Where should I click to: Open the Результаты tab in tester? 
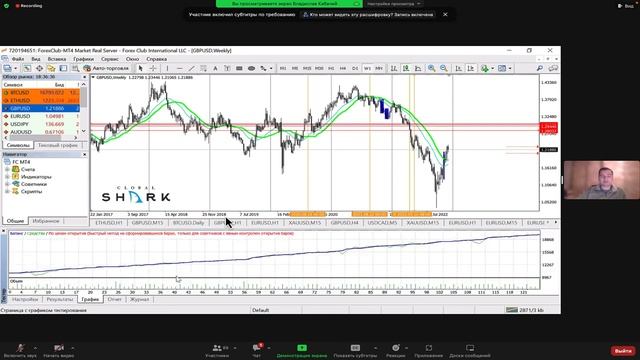[x=60, y=300]
